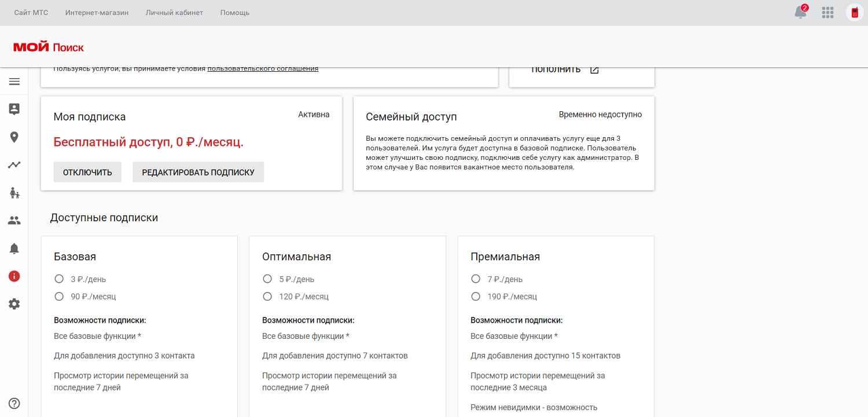Click Временно недоступно status text
Image resolution: width=868 pixels, height=417 pixels.
coord(601,115)
